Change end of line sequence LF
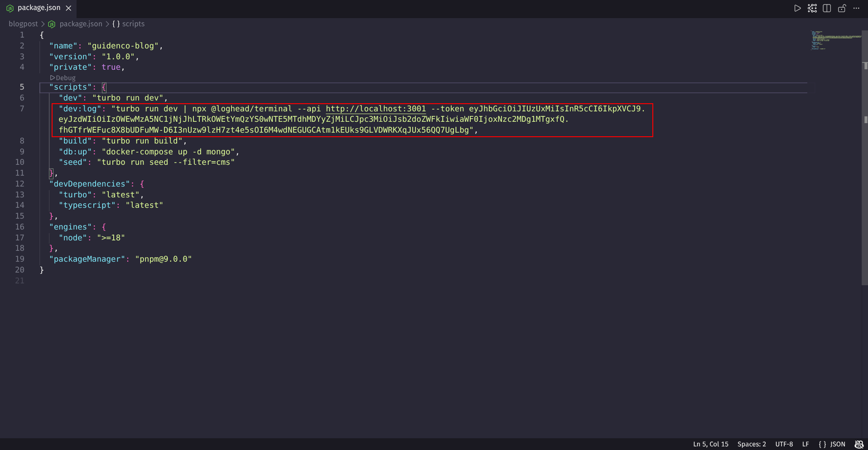This screenshot has width=868, height=450. click(805, 444)
